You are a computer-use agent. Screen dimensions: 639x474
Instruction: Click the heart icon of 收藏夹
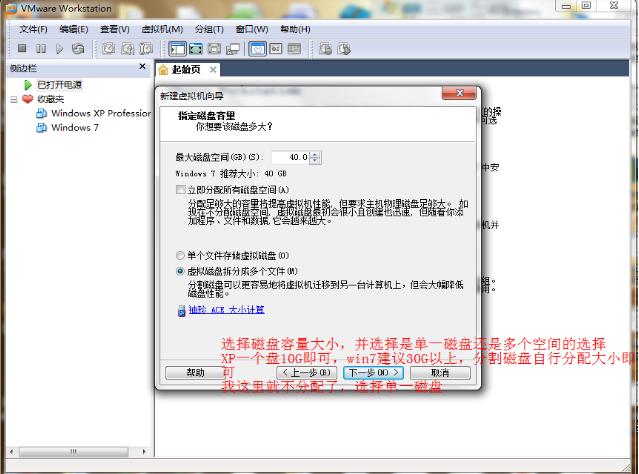28,99
